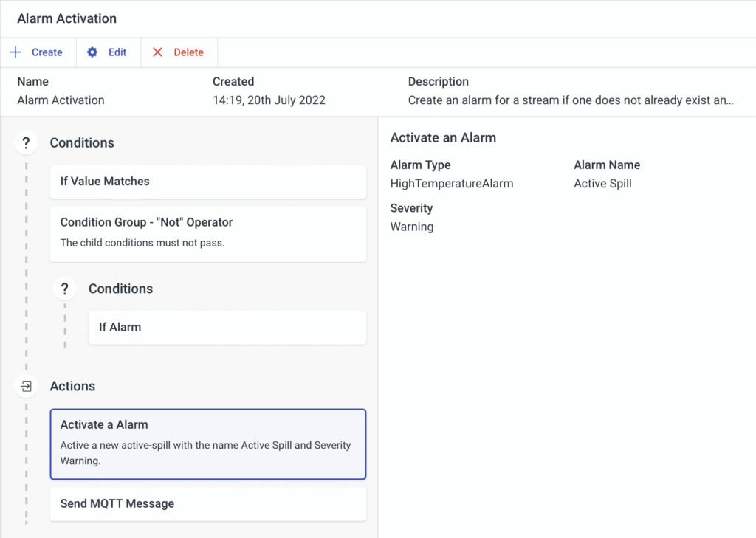The image size is (756, 538).
Task: Click the Actions section heading
Action: [73, 386]
